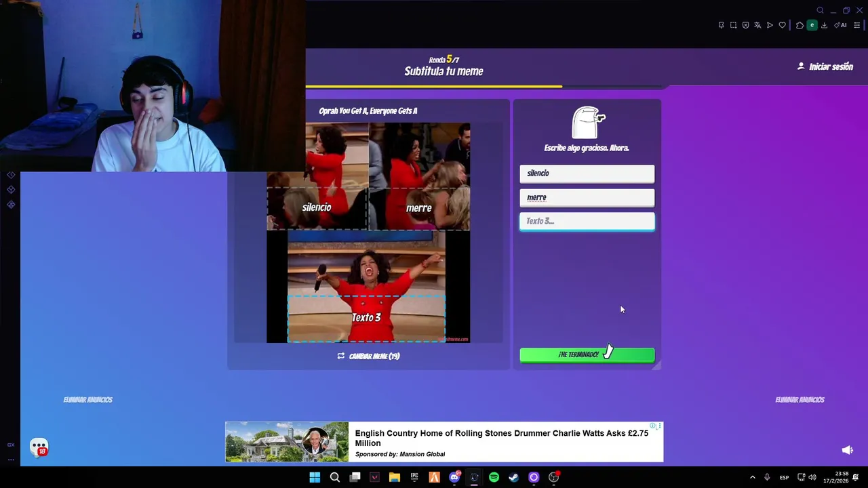Open the snapshot capture tool icon

pos(733,25)
